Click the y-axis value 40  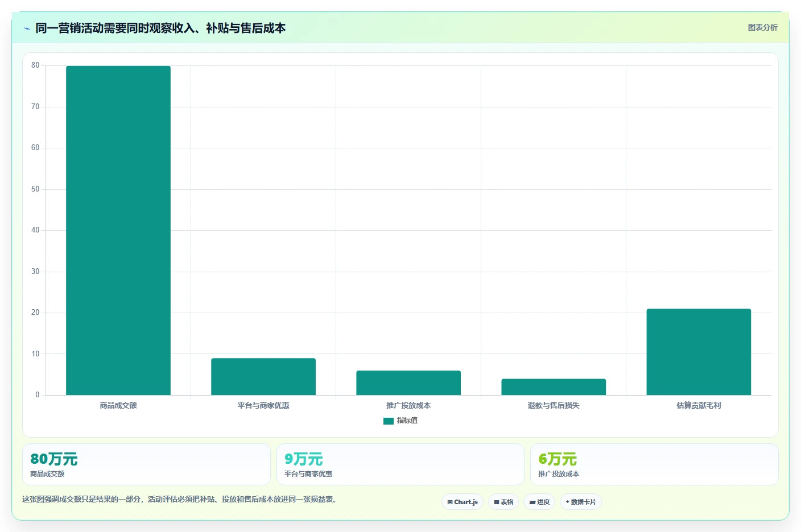point(35,230)
